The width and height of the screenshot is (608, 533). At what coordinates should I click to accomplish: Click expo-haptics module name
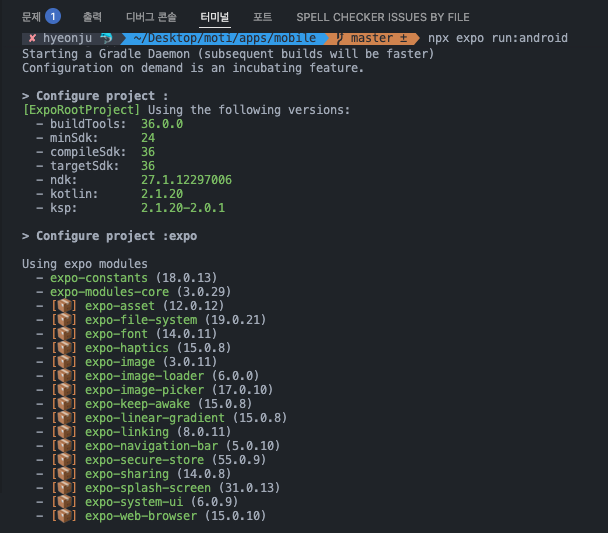[127, 348]
